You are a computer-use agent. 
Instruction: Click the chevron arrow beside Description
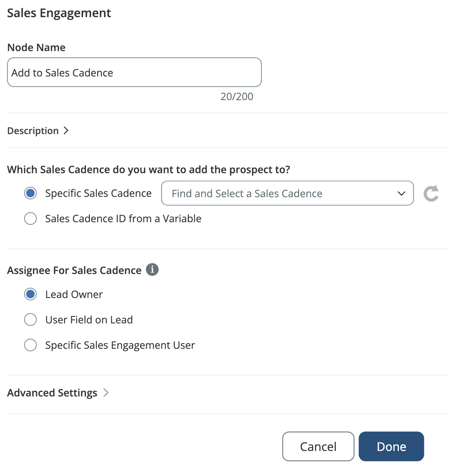(66, 131)
